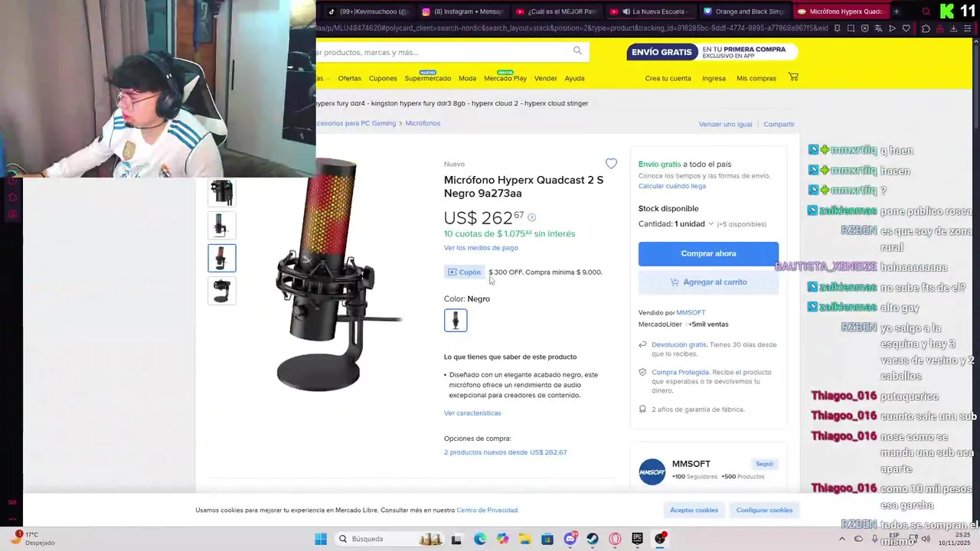
Task: Open Steam from taskbar
Action: point(593,539)
